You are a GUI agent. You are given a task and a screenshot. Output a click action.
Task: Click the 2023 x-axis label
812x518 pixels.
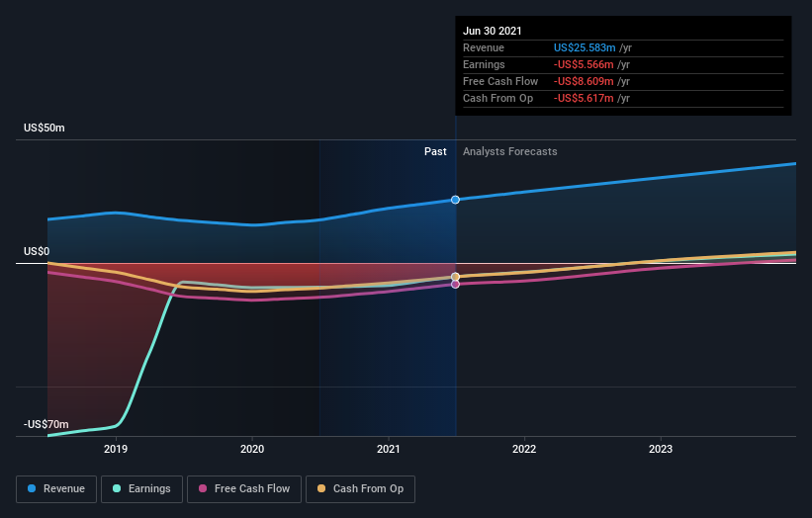coord(661,449)
